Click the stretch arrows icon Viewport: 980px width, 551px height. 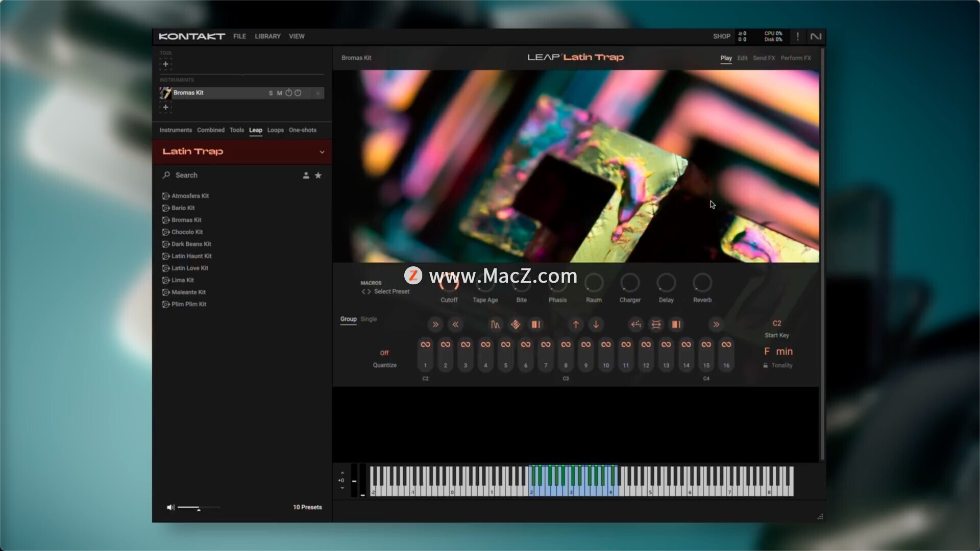[x=656, y=324]
